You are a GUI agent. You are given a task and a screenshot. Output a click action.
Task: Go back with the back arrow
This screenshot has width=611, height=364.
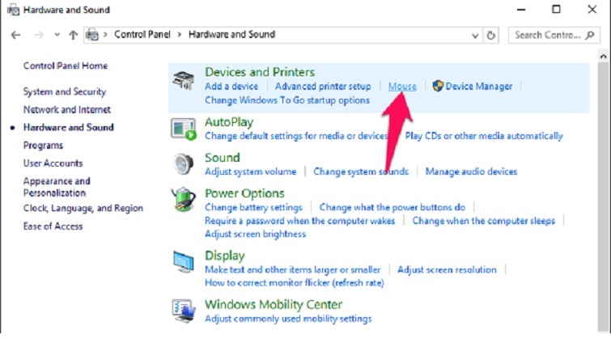(15, 35)
